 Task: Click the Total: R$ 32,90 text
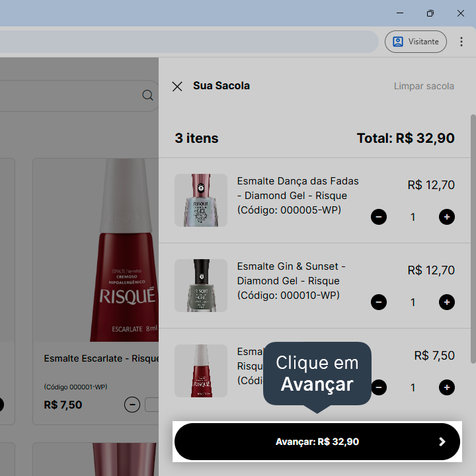pos(405,138)
